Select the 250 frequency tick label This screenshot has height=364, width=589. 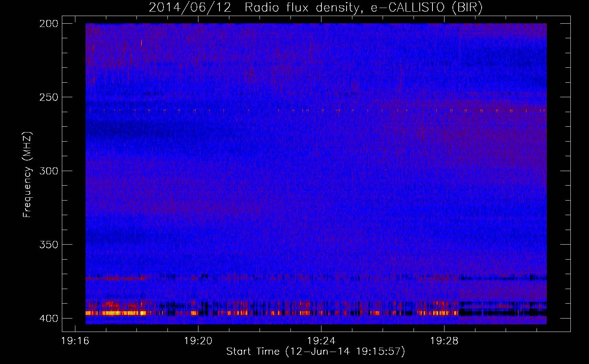coord(49,97)
